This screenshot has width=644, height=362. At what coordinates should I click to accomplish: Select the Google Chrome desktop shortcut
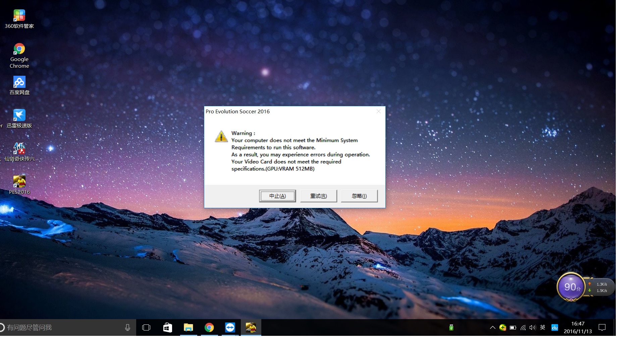pos(19,49)
